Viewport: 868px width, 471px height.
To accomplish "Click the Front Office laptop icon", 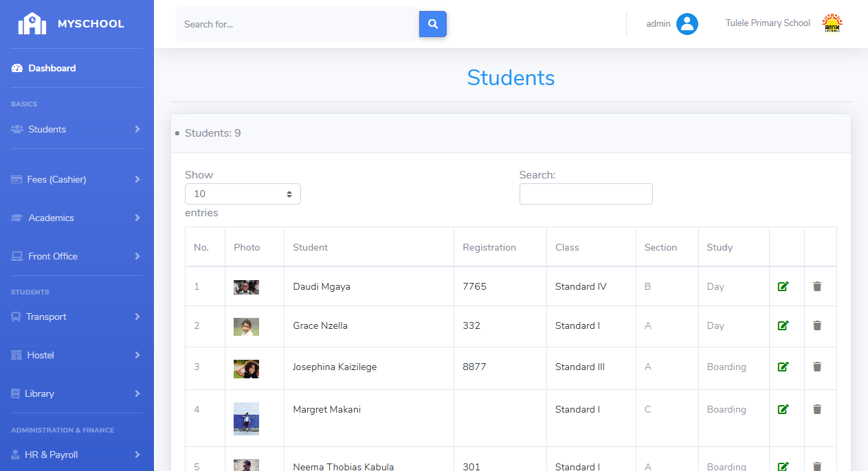I will [x=17, y=256].
